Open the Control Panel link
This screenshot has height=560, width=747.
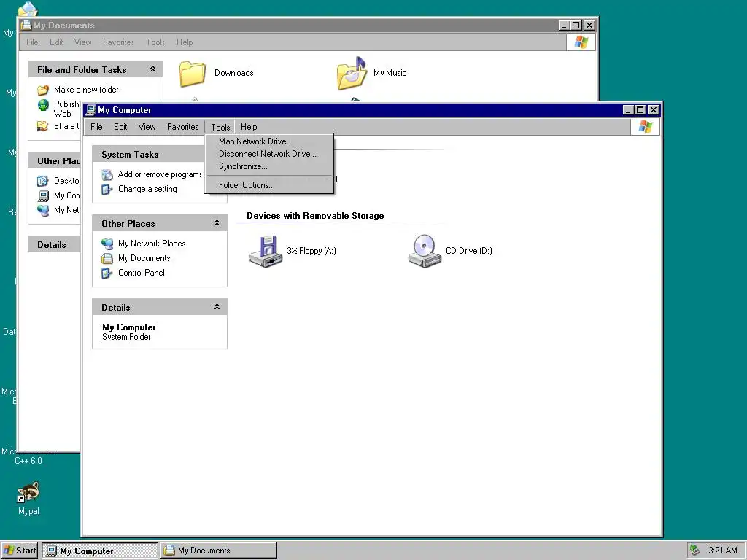pyautogui.click(x=141, y=273)
